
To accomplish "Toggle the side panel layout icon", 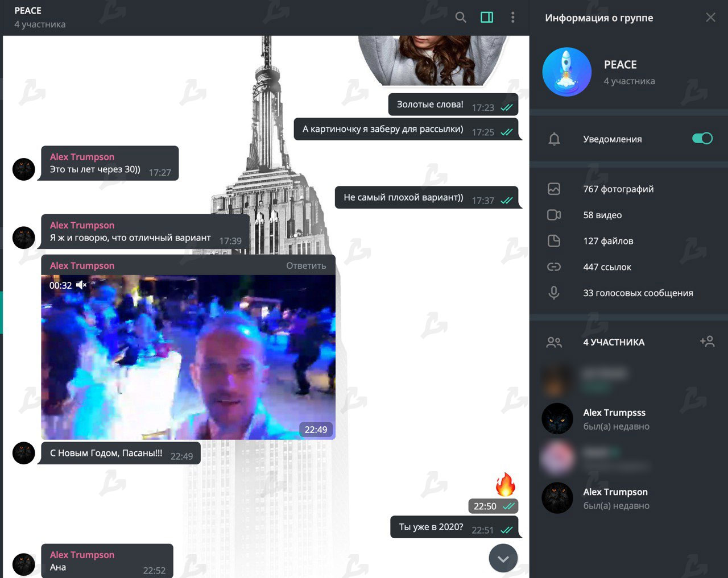I will 487,18.
